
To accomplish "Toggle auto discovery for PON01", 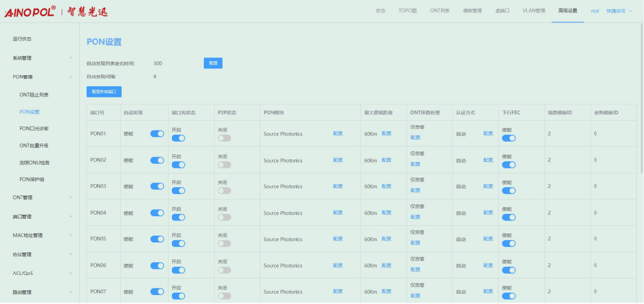I will click(157, 134).
